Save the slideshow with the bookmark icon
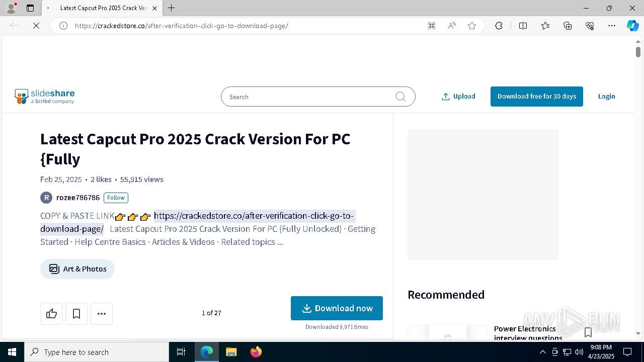The image size is (644, 362). tap(76, 314)
